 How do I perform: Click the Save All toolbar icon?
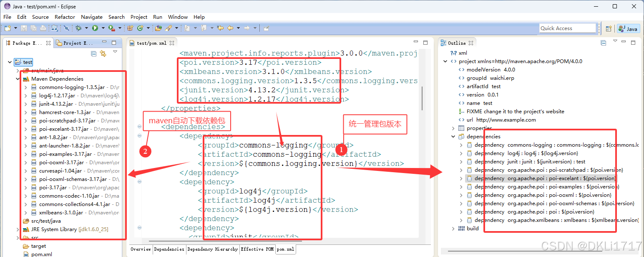coord(33,28)
